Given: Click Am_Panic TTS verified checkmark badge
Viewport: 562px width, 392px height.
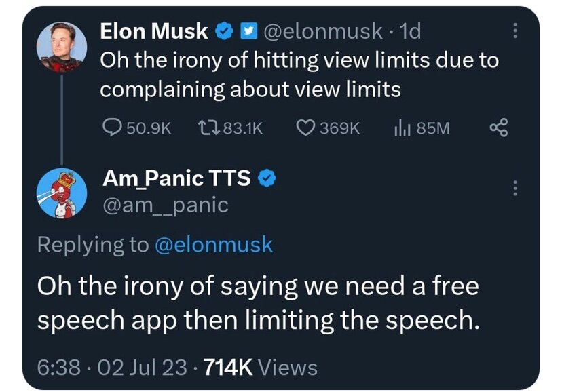Looking at the screenshot, I should (x=267, y=178).
